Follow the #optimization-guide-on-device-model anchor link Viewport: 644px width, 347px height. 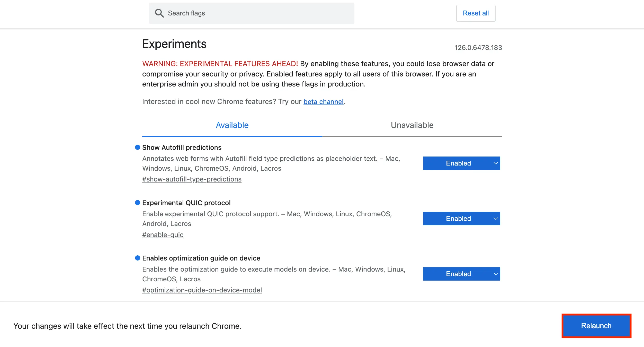click(202, 290)
